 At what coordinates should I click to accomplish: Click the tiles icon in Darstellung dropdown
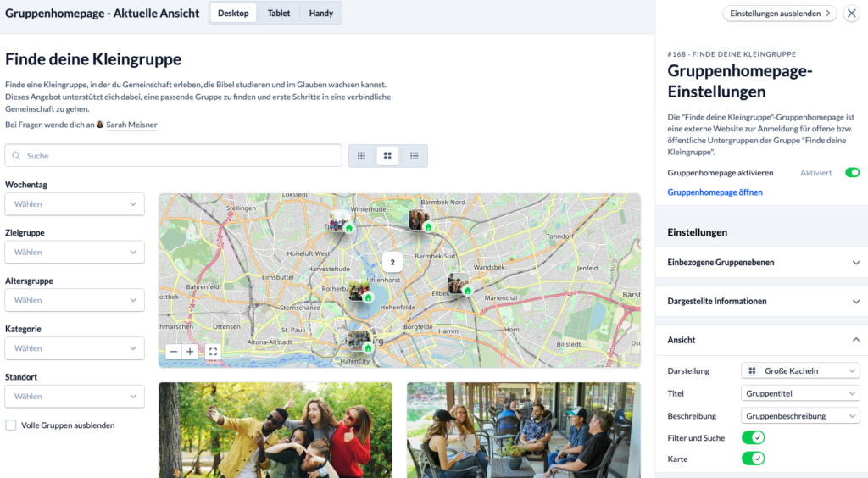click(x=753, y=370)
